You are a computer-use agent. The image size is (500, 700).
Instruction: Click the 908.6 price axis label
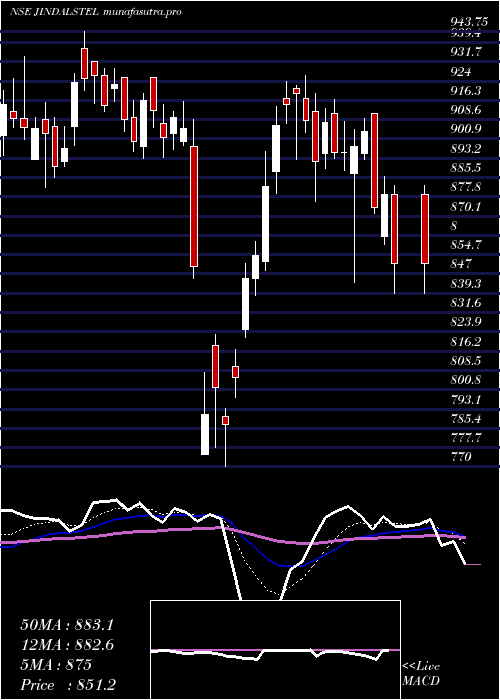point(467,110)
